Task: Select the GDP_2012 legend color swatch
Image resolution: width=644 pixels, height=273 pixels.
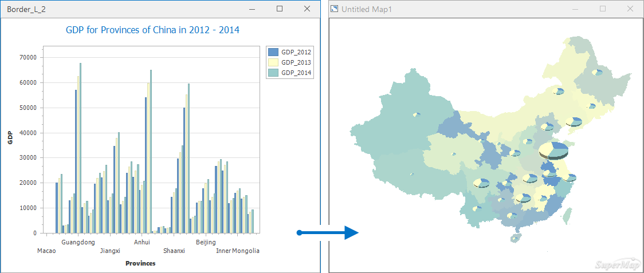Action: tap(273, 52)
